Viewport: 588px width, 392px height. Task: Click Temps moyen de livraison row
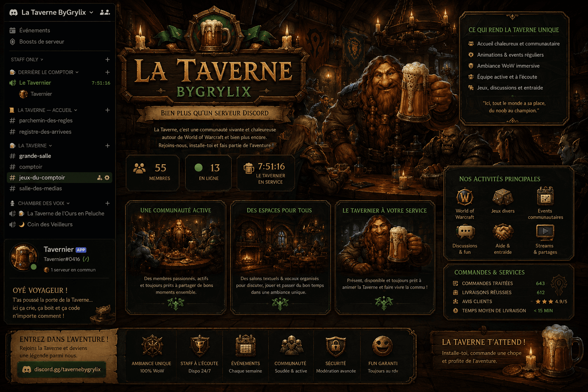pos(503,311)
